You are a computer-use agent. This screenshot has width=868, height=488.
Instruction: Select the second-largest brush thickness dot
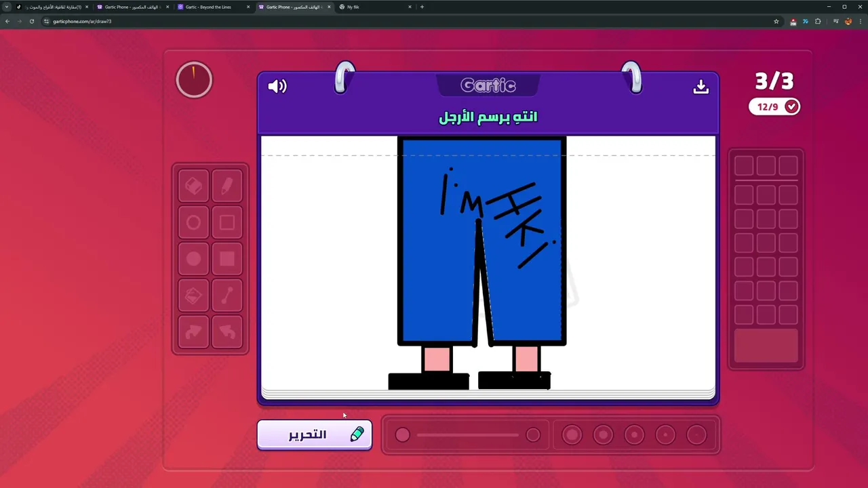point(603,435)
